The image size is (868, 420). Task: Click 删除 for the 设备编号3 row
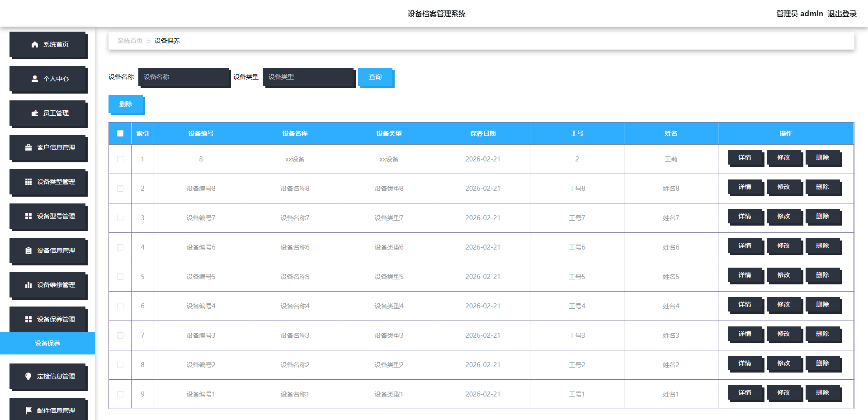point(823,335)
